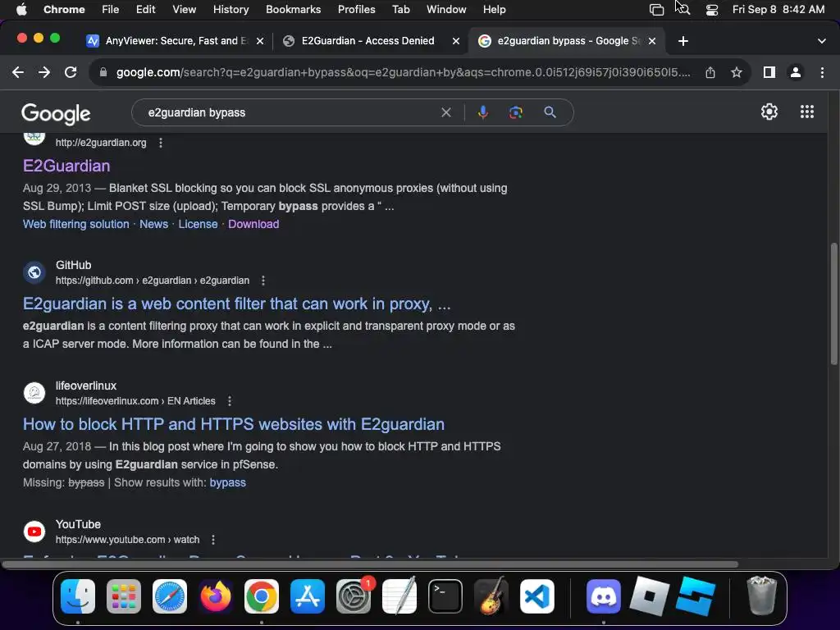The width and height of the screenshot is (840, 630).
Task: Open the Web filtering solution sitelink
Action: 76,224
